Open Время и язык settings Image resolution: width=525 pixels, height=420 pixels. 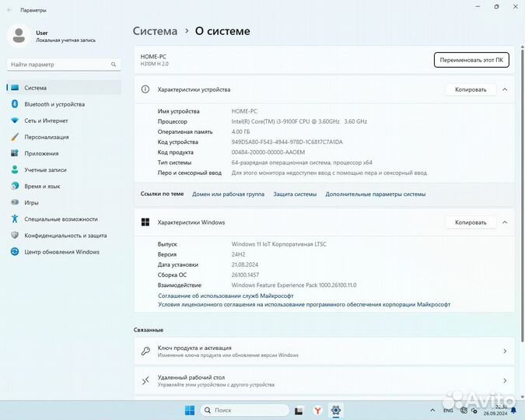click(x=64, y=186)
